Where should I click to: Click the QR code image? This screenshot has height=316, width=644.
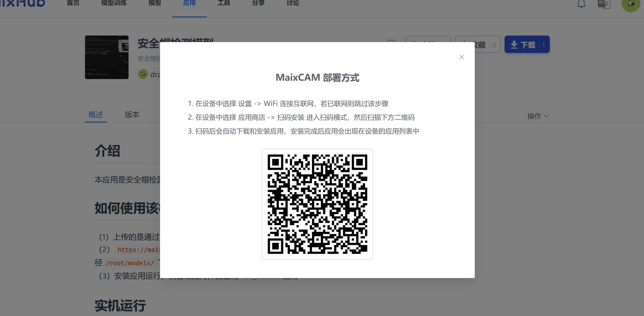[x=317, y=204]
